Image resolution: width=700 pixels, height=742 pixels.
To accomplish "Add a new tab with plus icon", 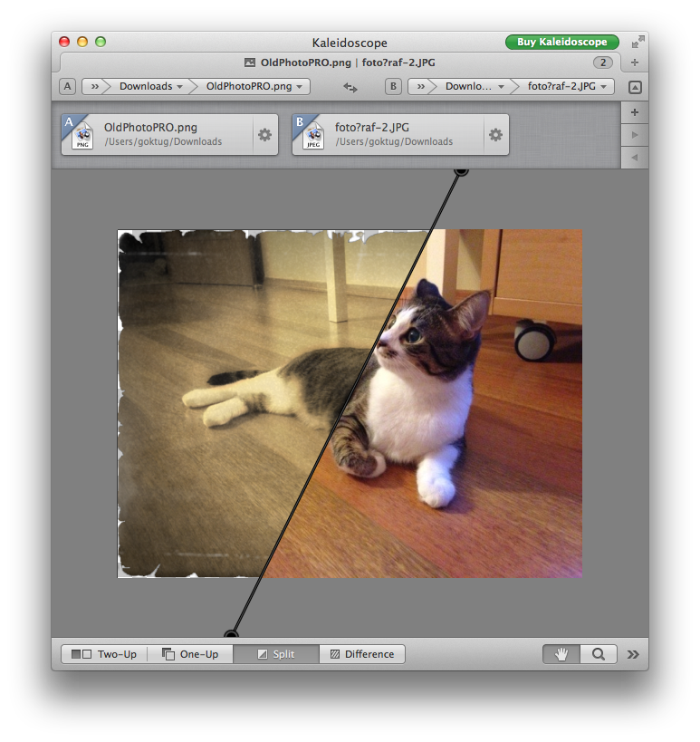I will pos(634,63).
